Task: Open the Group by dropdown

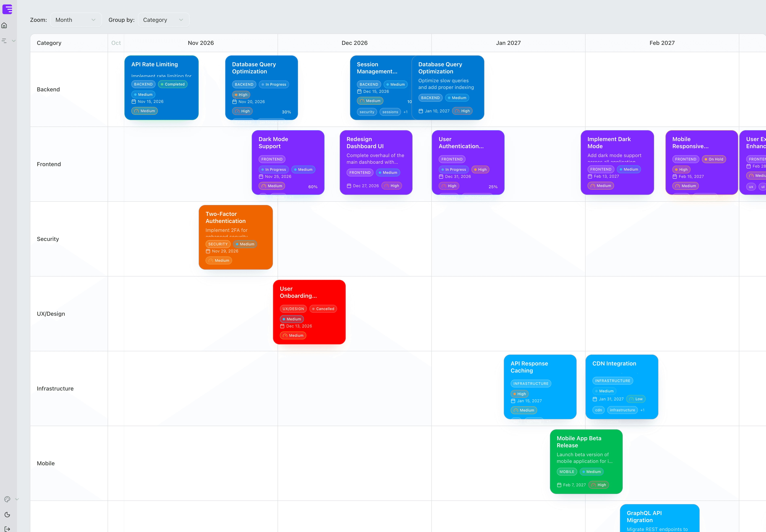Action: (x=163, y=20)
